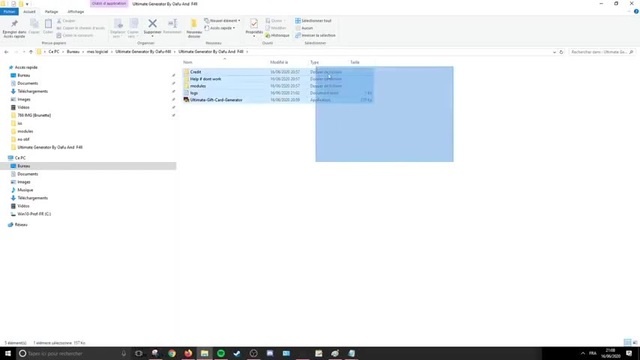Open the Affichage ribbon tab
640x360 pixels.
(76, 12)
